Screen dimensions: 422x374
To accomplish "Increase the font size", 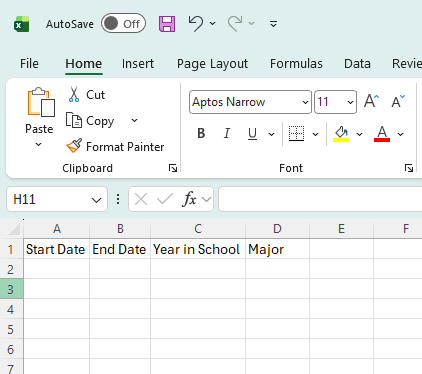I will pyautogui.click(x=371, y=101).
